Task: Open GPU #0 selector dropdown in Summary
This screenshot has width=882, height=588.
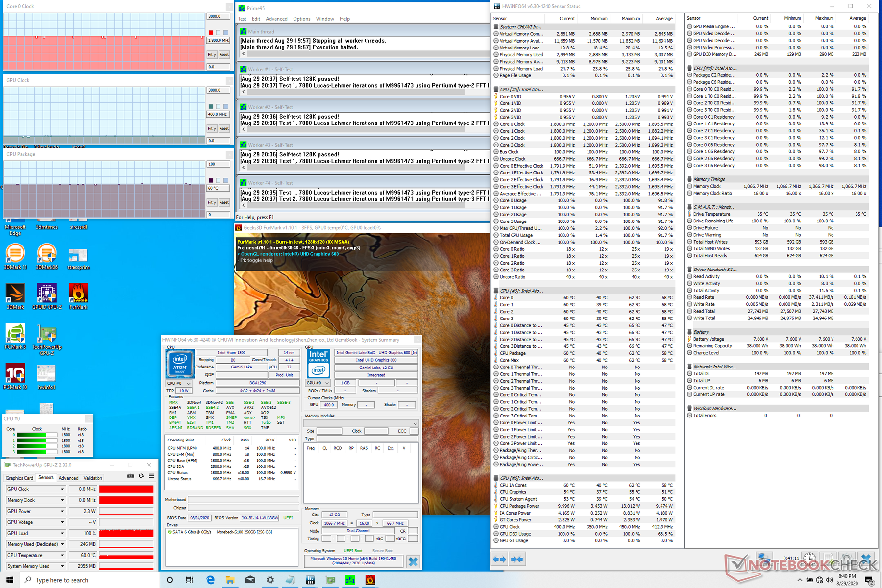Action: (x=318, y=383)
